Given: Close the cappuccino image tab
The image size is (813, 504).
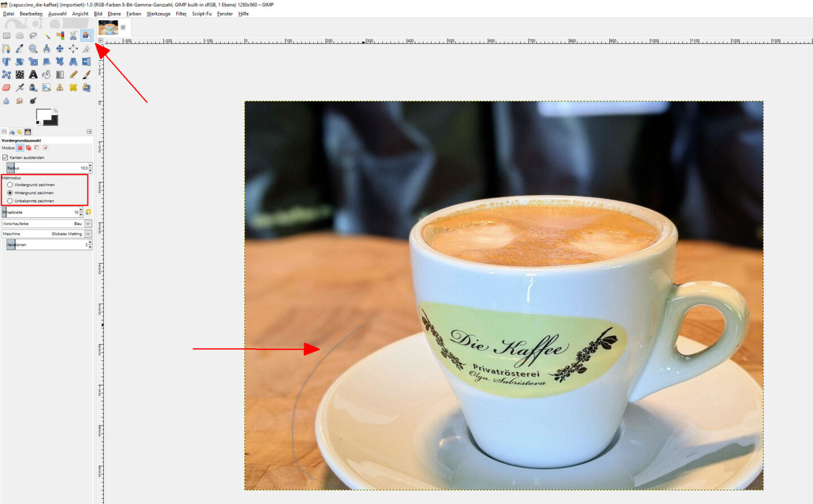Looking at the screenshot, I should [123, 27].
